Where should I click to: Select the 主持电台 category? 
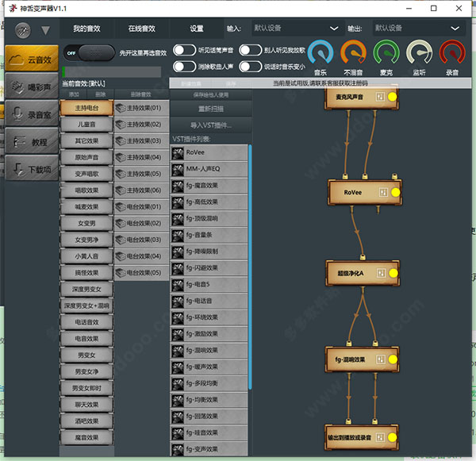pos(86,108)
